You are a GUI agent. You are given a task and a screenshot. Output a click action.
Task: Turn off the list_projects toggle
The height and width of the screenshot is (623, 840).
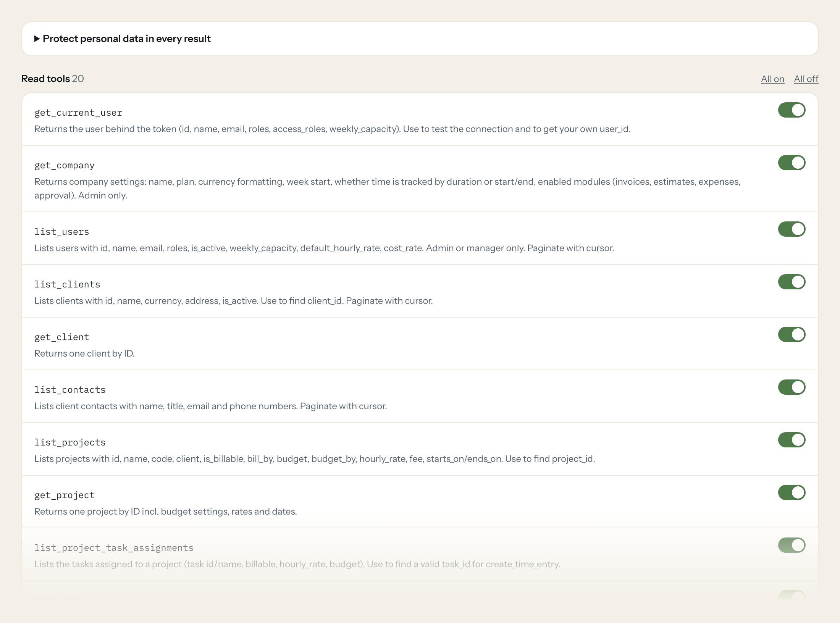pyautogui.click(x=792, y=440)
